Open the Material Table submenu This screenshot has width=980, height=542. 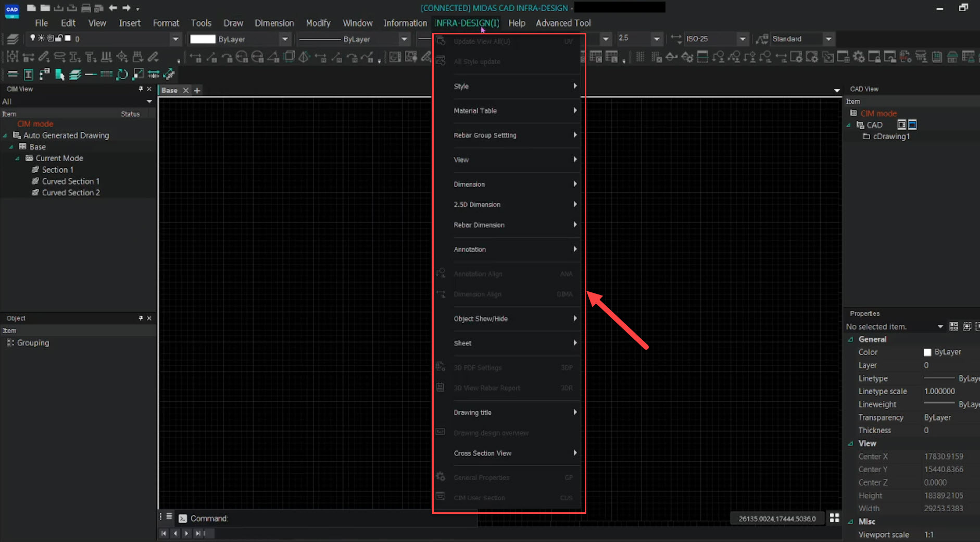(516, 111)
